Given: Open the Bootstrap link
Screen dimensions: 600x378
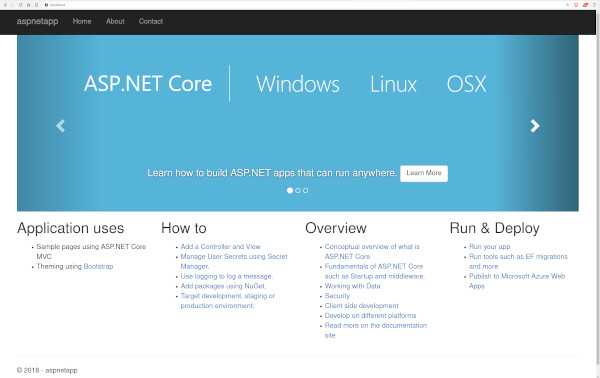Looking at the screenshot, I should coord(98,266).
